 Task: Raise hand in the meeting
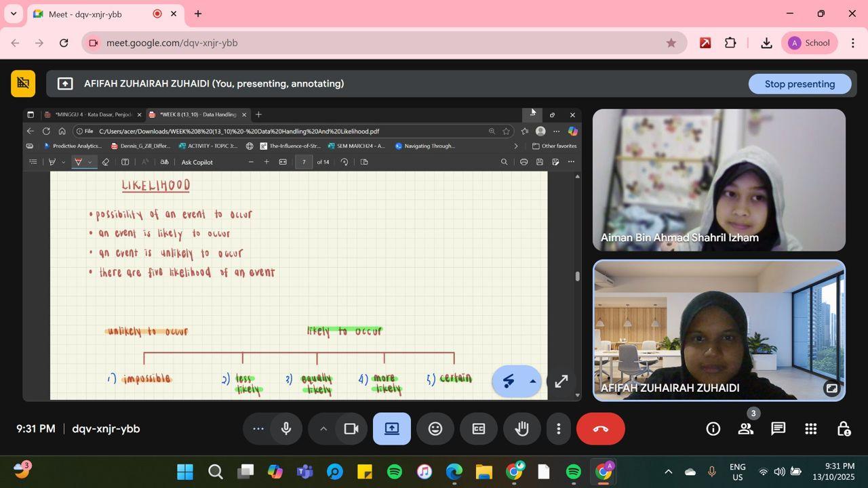tap(521, 429)
